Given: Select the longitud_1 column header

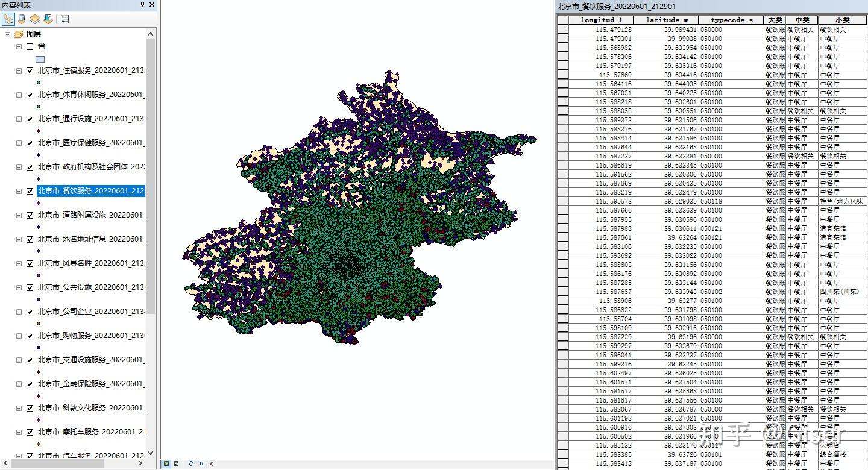Looking at the screenshot, I should 600,20.
